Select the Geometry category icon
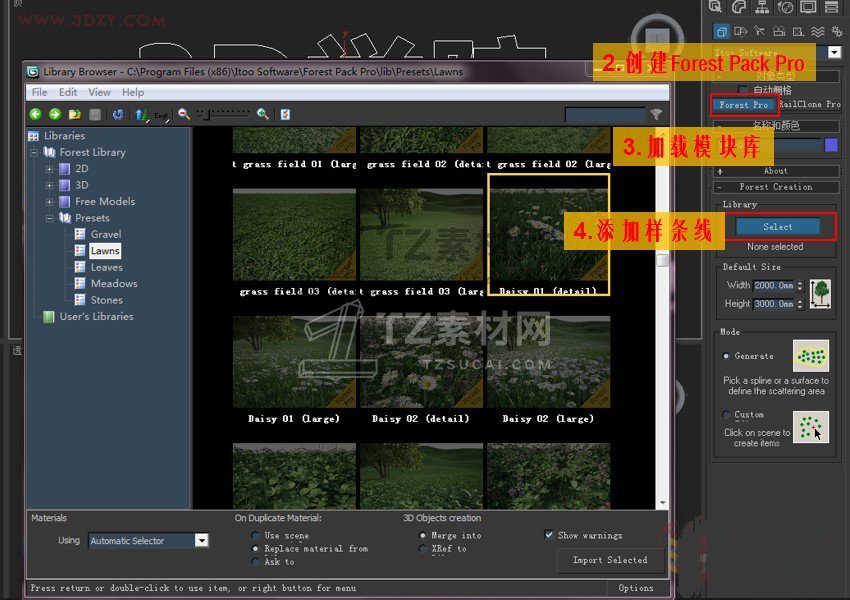The width and height of the screenshot is (850, 600). coord(721,32)
